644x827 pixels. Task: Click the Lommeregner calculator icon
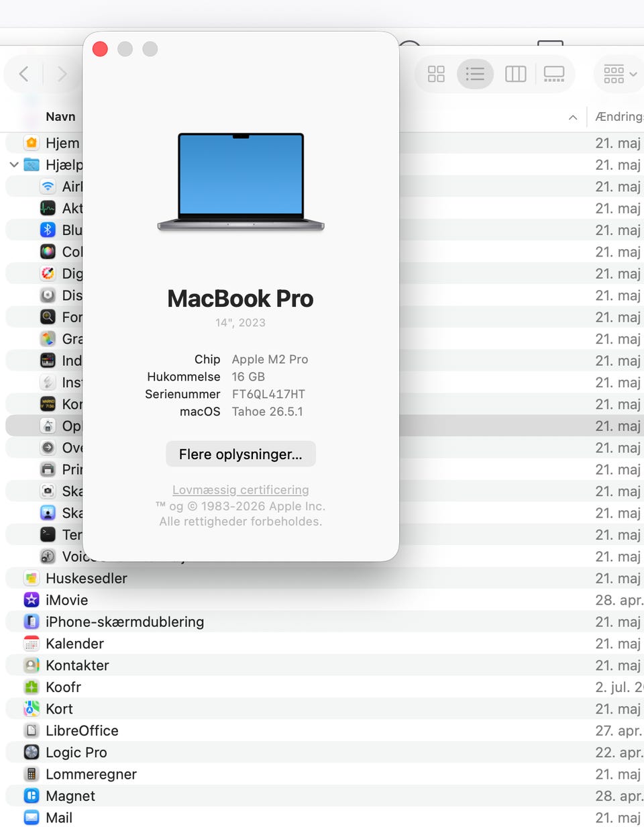click(x=31, y=774)
